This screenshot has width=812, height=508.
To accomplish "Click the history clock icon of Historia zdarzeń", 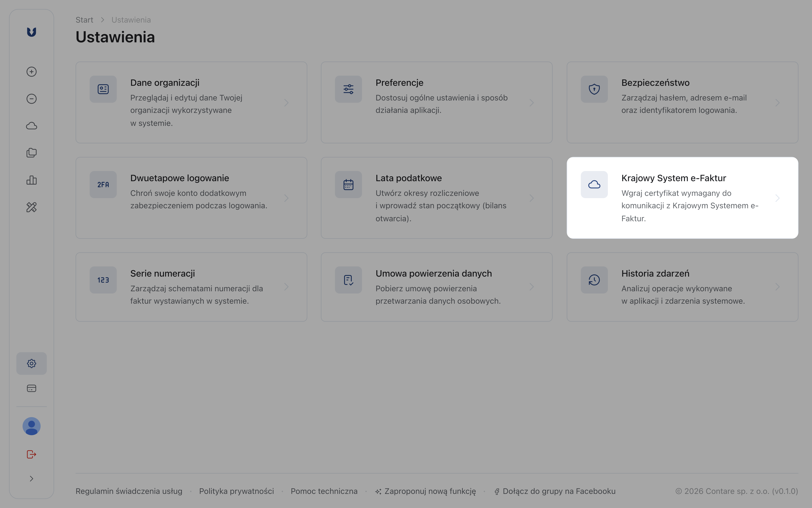I will pos(594,280).
